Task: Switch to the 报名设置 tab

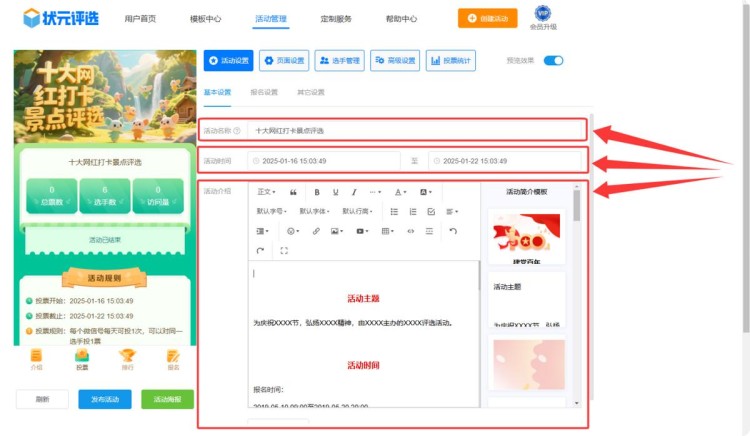Action: (x=263, y=92)
